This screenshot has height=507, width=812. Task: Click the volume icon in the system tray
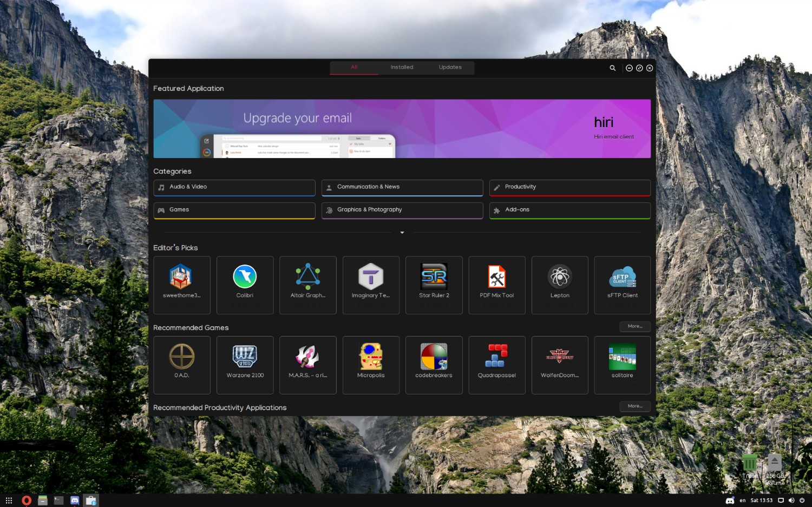coord(791,501)
